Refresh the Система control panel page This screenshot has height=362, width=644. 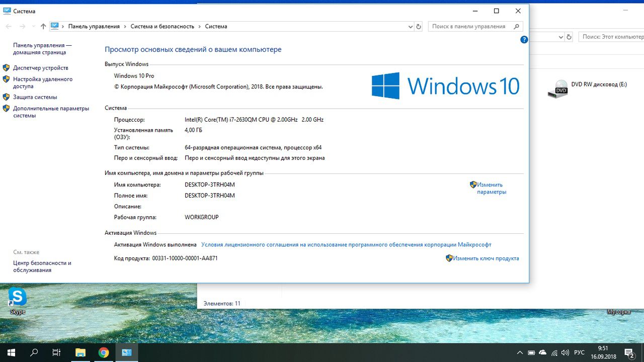(x=419, y=26)
